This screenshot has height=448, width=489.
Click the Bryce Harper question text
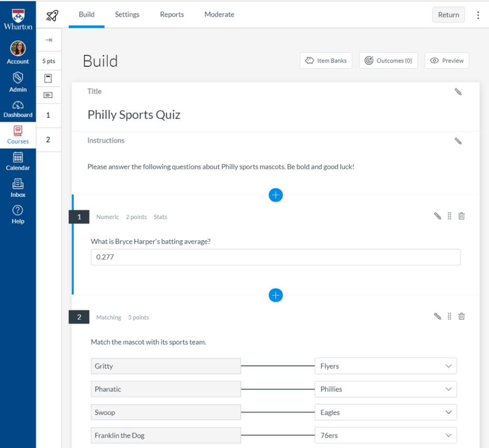click(151, 241)
